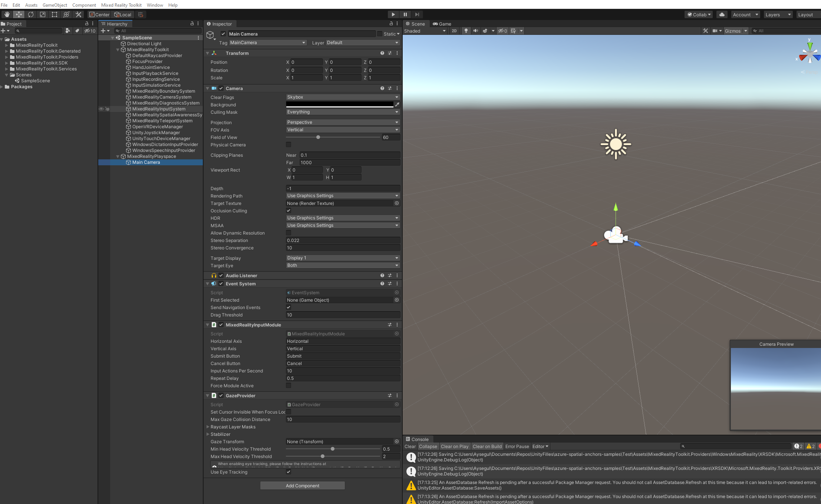Toggle Console Collapse button

428,446
